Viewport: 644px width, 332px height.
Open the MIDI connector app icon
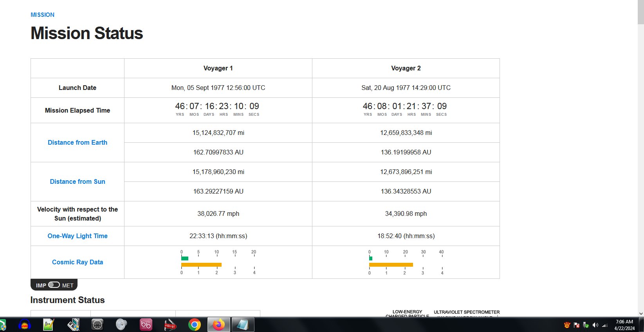tap(97, 325)
